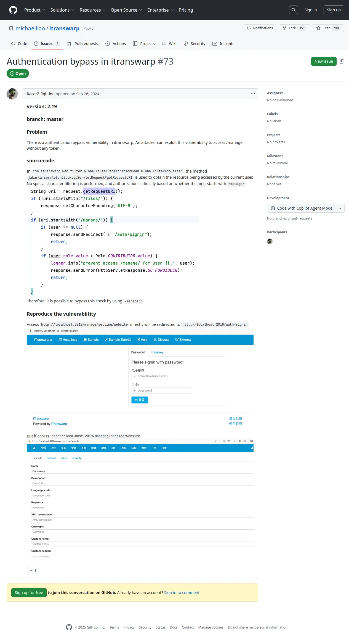
Task: Expand the Product menu
Action: 35,10
